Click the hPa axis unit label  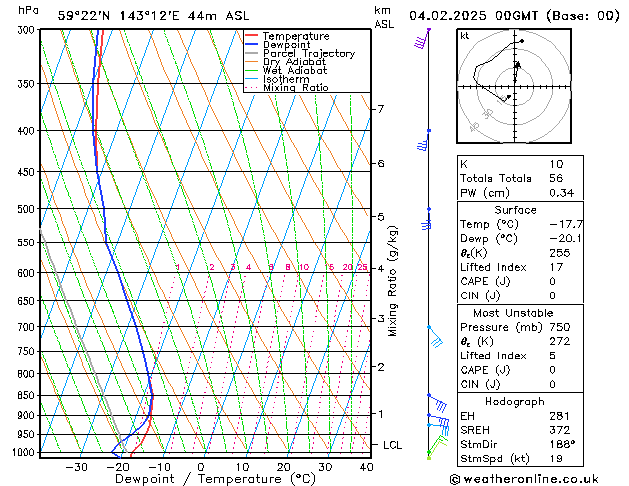point(28,10)
